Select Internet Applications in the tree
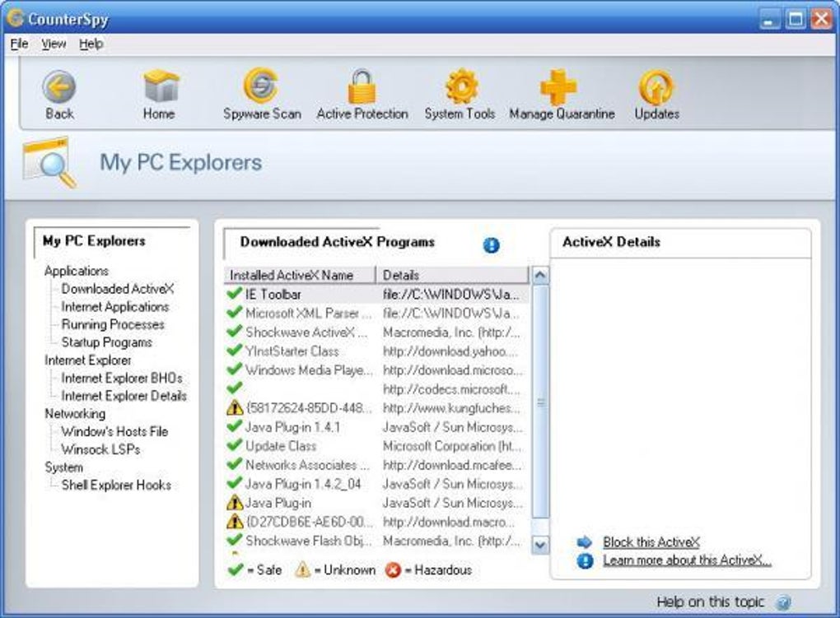The height and width of the screenshot is (618, 840). coord(115,307)
